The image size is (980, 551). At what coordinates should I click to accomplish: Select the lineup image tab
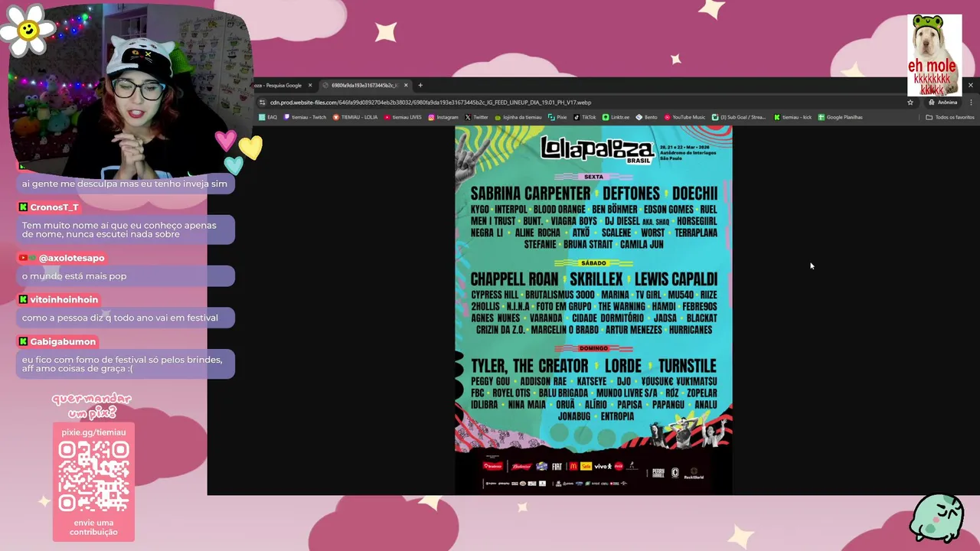pyautogui.click(x=365, y=85)
